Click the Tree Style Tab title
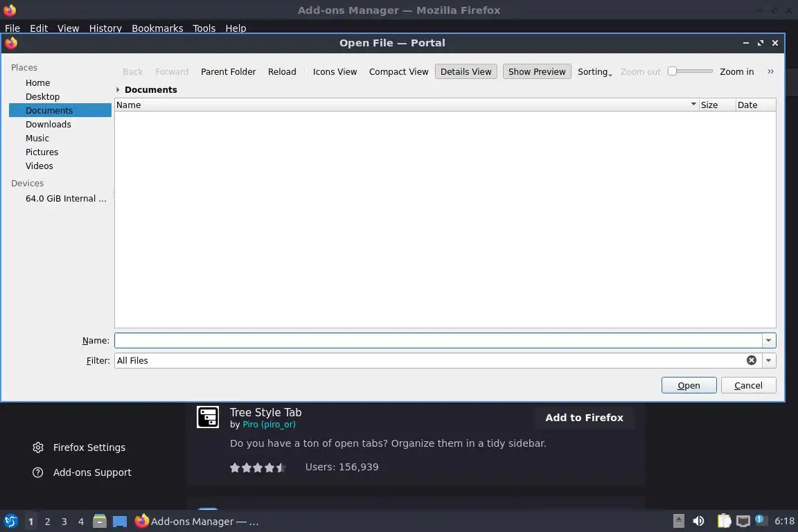This screenshot has width=798, height=532. (x=266, y=412)
